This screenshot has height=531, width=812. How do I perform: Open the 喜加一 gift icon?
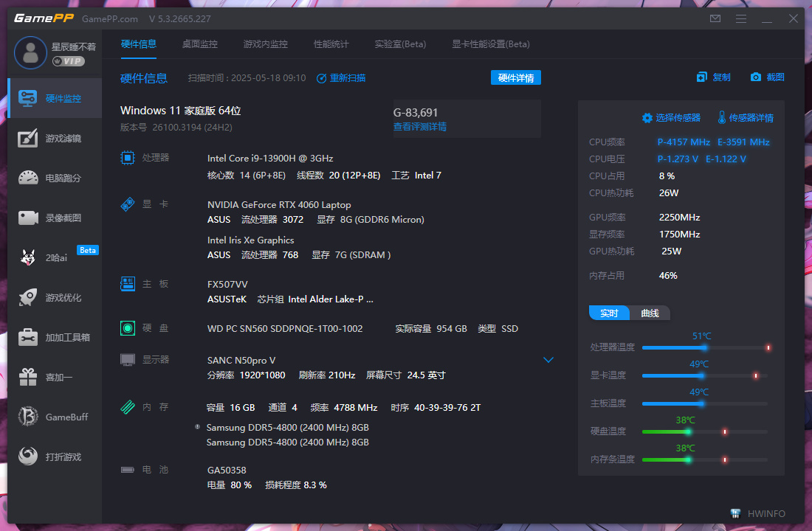click(28, 377)
